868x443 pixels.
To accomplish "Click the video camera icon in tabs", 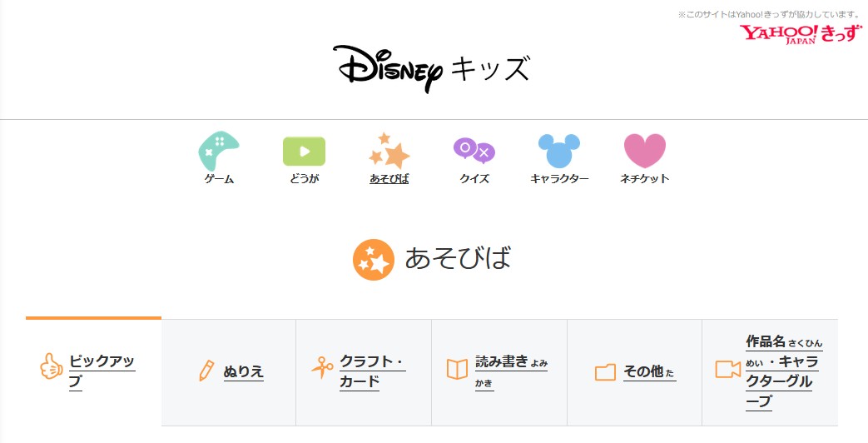I will (x=728, y=370).
